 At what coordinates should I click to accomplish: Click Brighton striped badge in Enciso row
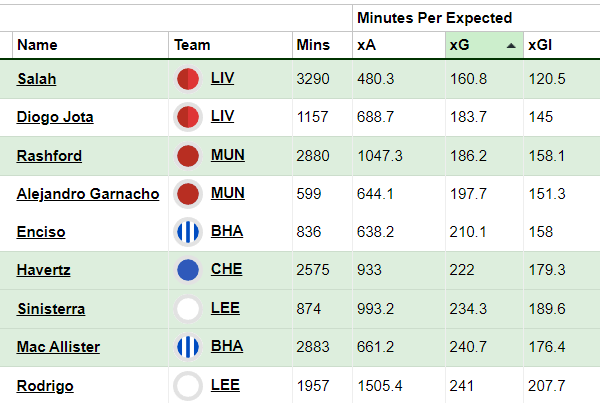coord(188,232)
